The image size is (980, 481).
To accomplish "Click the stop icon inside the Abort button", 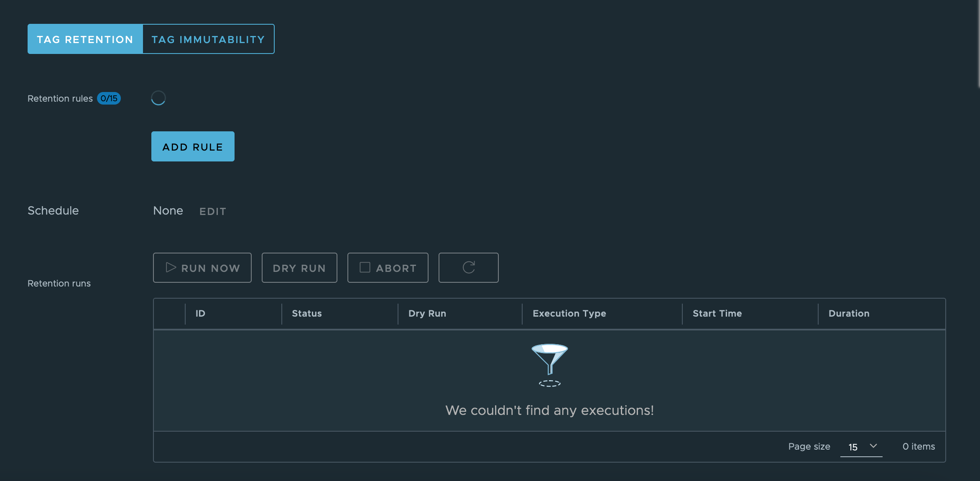I will click(x=365, y=267).
